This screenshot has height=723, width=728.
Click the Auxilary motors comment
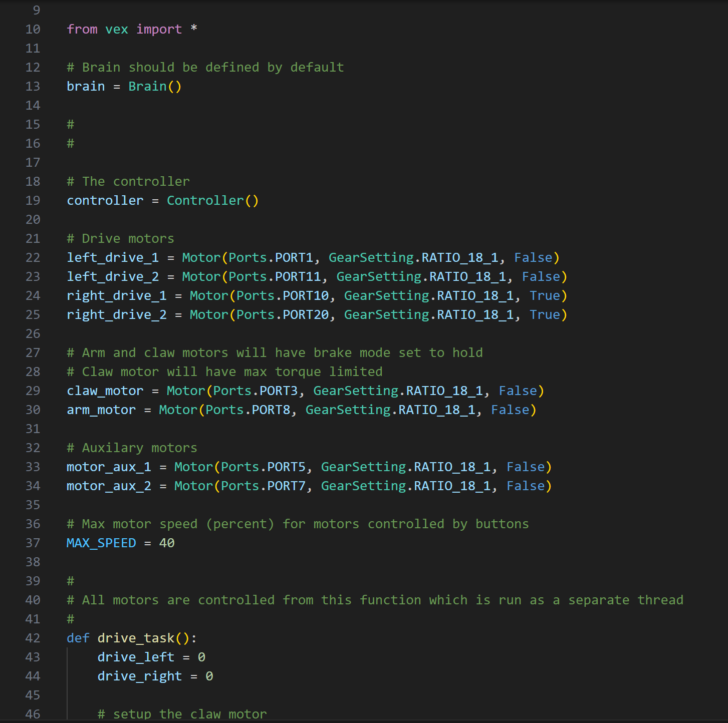(x=131, y=448)
